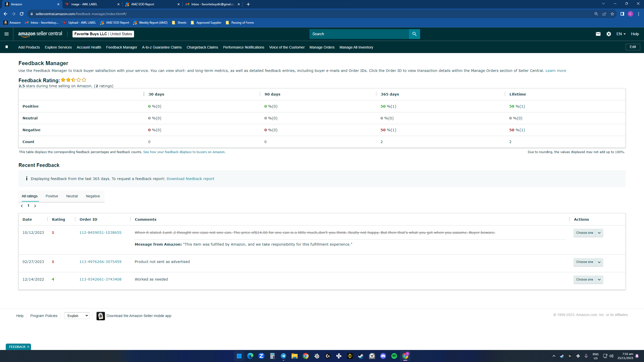644x362 pixels.
Task: Click the Download feedback report link
Action: click(x=190, y=179)
